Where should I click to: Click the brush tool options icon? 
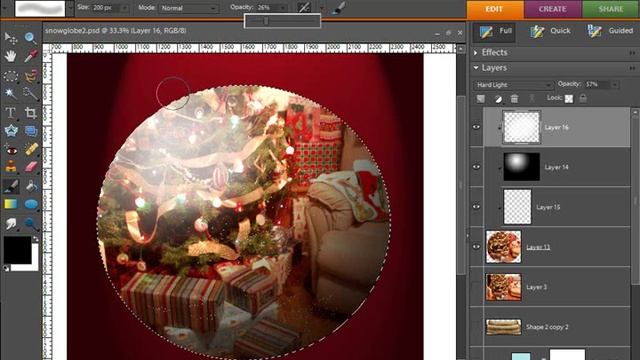pyautogui.click(x=338, y=8)
